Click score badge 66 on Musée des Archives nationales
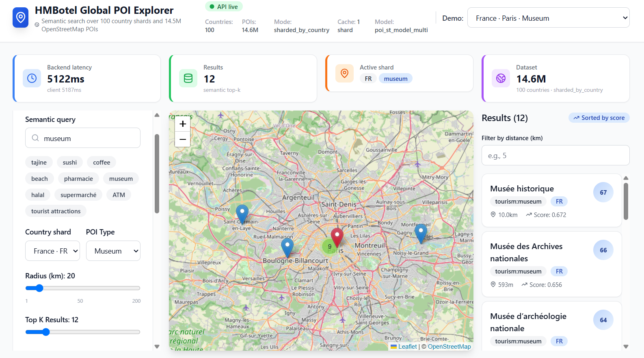This screenshot has width=644, height=358. 603,250
